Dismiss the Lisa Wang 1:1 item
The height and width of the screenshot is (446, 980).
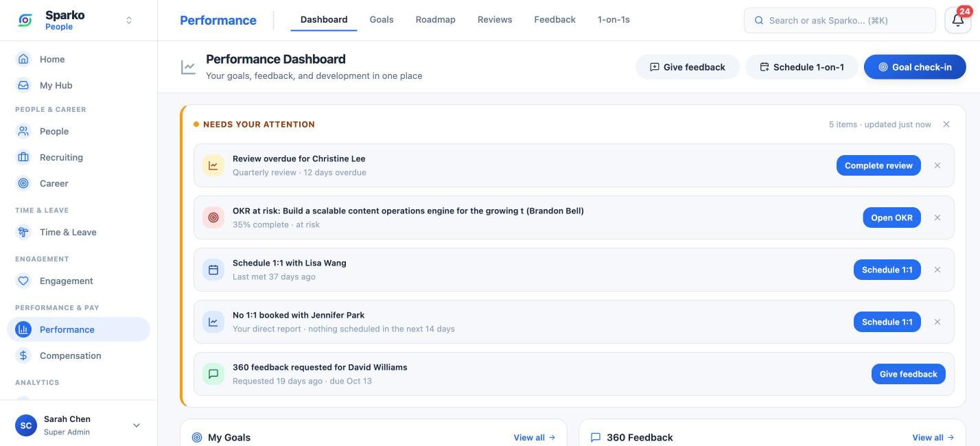tap(937, 270)
